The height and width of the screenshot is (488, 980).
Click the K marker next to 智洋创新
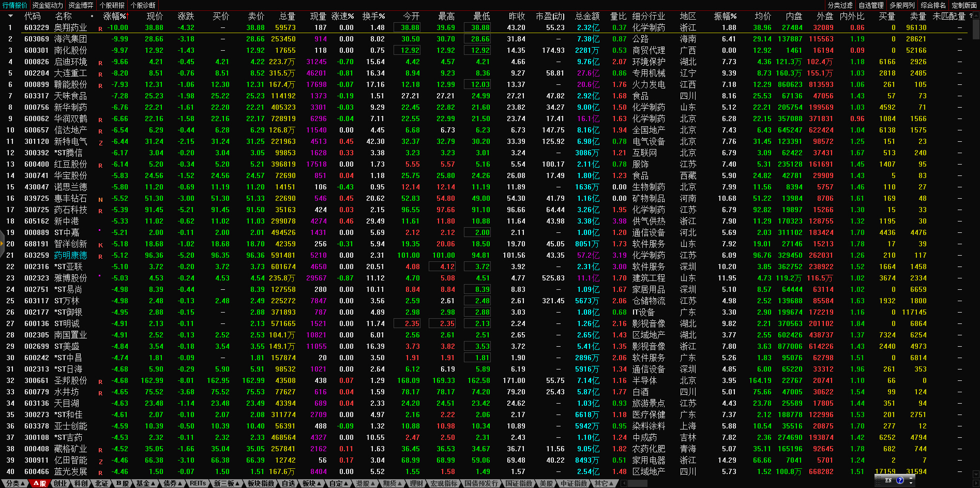pyautogui.click(x=100, y=245)
